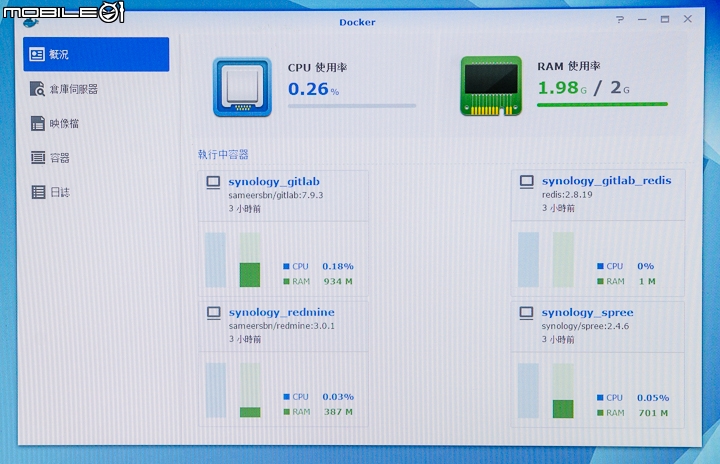Click the synology_redmine RAM usage bar

(x=250, y=390)
